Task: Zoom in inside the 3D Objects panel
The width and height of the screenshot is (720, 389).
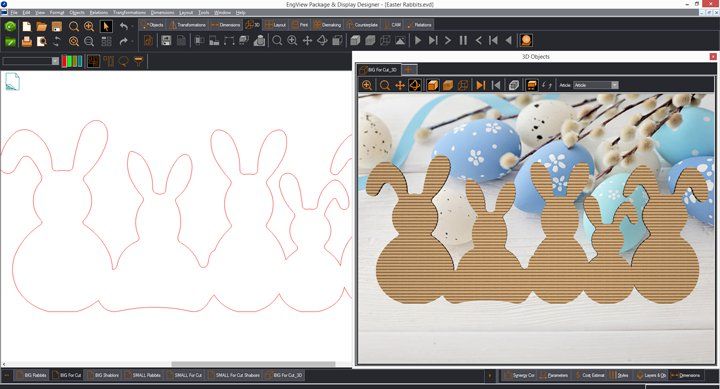Action: [367, 85]
